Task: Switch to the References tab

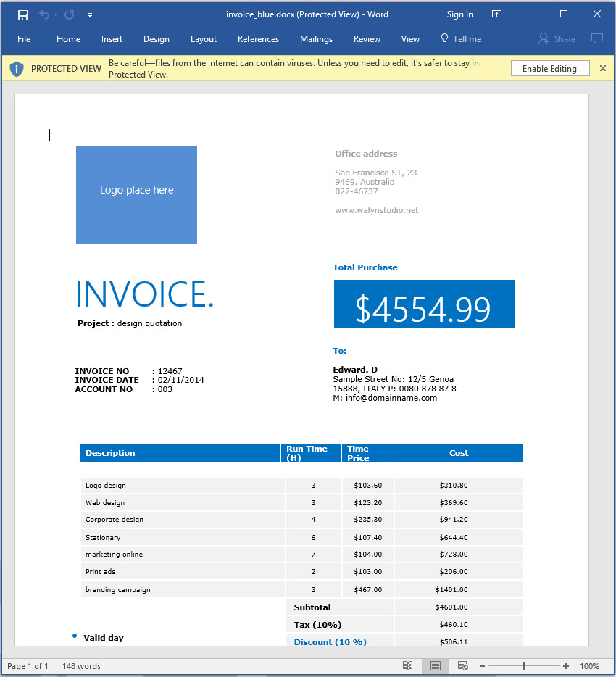Action: click(258, 39)
